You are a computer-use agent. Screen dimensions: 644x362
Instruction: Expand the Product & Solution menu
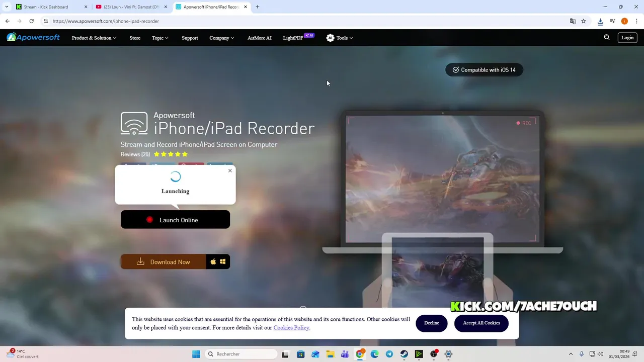coord(94,38)
